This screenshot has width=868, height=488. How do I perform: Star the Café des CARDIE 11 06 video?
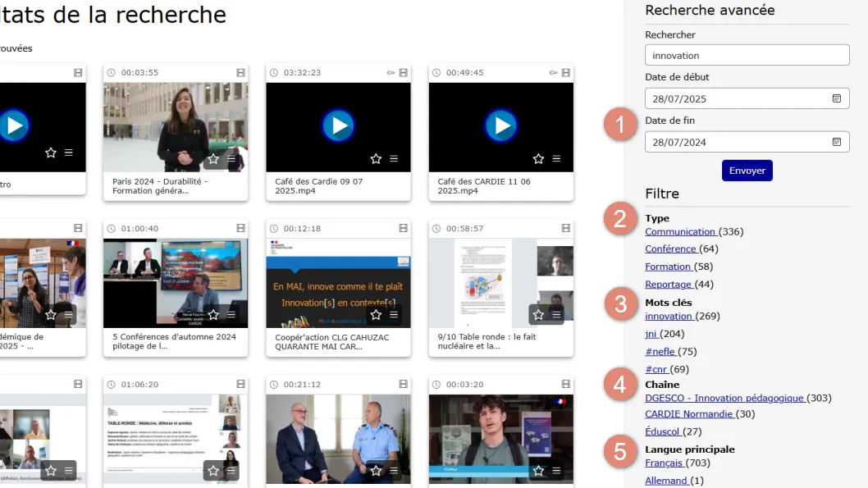[539, 159]
